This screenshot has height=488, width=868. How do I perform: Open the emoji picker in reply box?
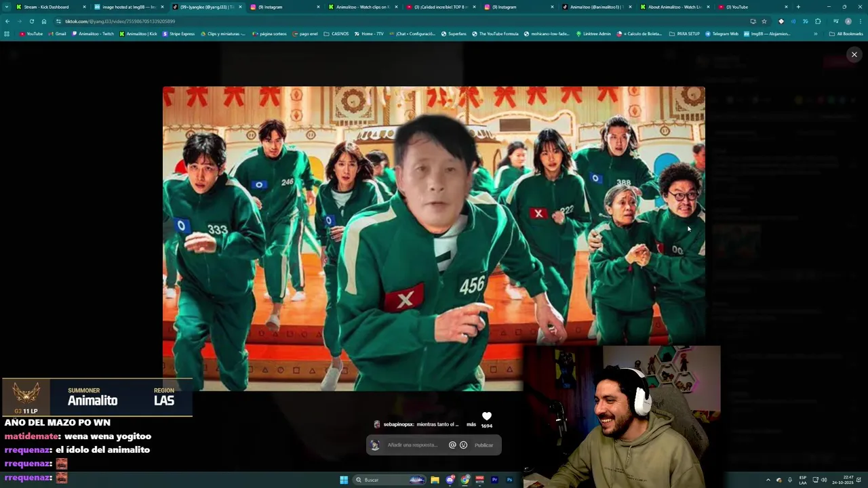[x=463, y=445]
